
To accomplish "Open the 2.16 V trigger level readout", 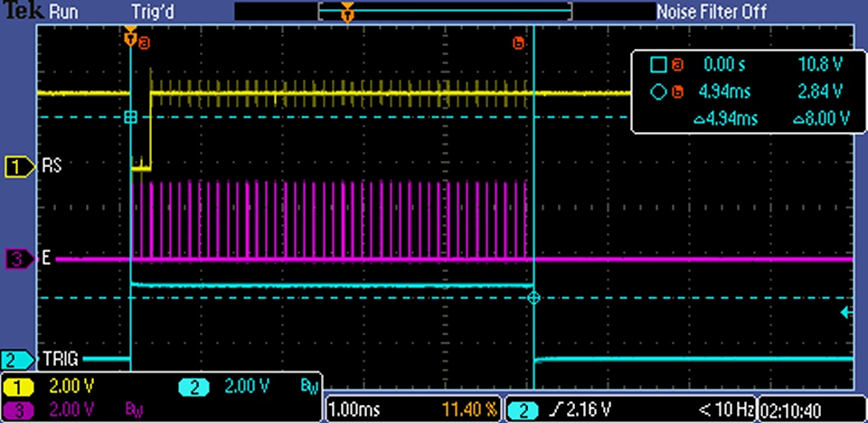I will pos(586,410).
